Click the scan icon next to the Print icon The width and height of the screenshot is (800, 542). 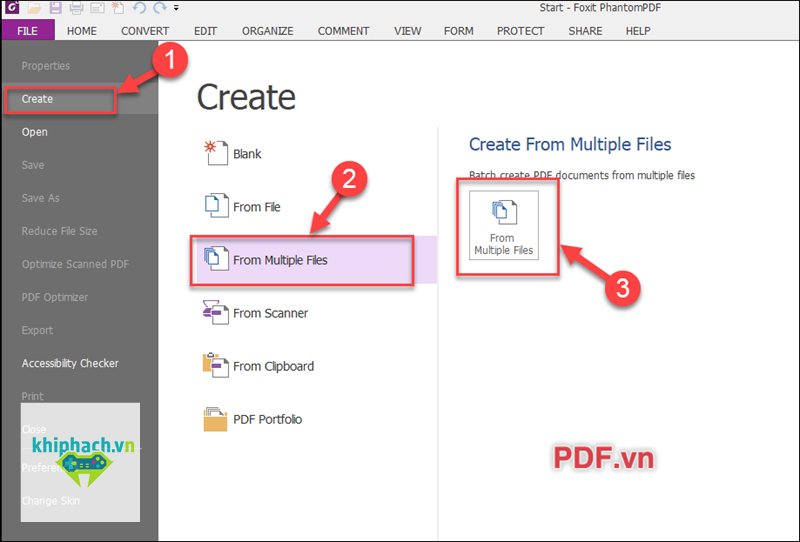tap(97, 8)
